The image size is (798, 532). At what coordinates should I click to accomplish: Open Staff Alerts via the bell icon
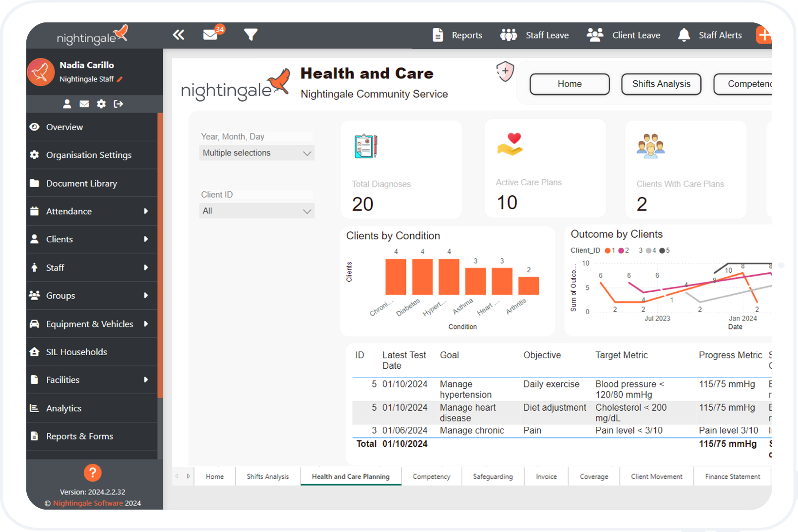[684, 35]
